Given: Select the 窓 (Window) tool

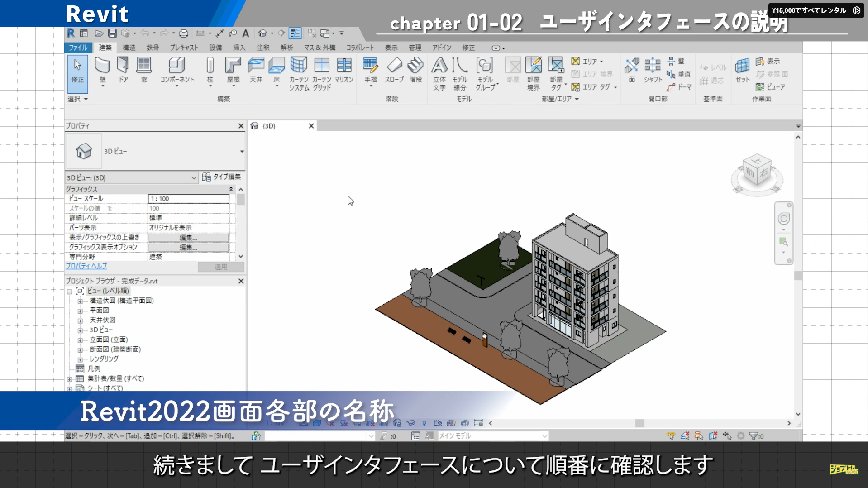Looking at the screenshot, I should point(144,70).
